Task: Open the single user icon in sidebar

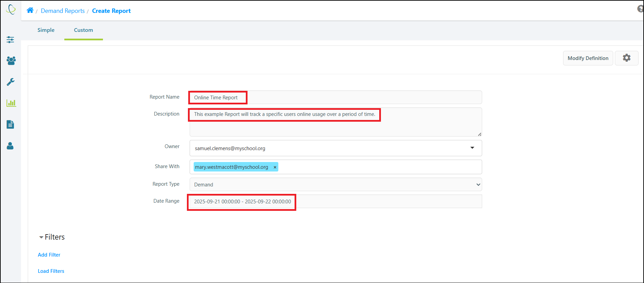Action: [x=10, y=146]
